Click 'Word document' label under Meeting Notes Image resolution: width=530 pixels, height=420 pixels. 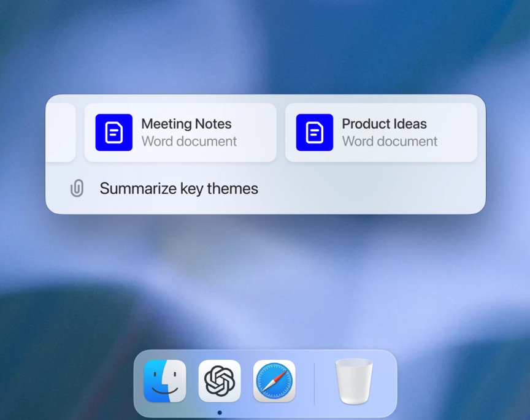coord(189,142)
